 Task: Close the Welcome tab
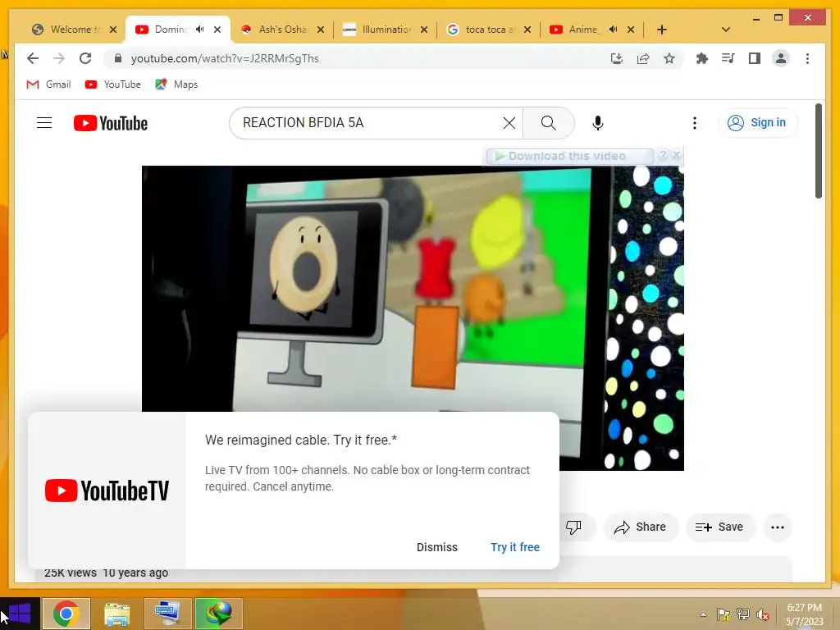[113, 30]
